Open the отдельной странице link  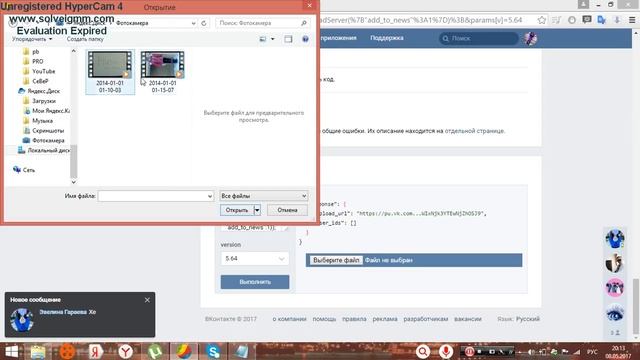474,131
